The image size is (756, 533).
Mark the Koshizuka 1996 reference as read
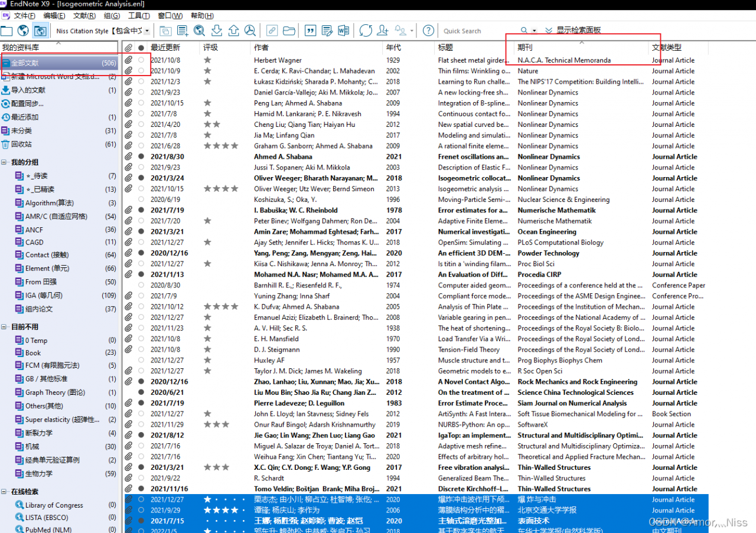click(x=141, y=200)
